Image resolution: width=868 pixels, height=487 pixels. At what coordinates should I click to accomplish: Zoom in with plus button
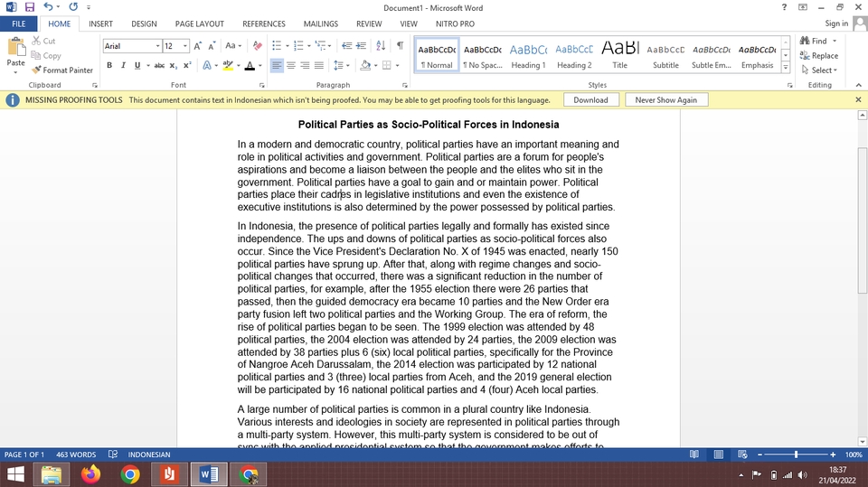coord(833,454)
